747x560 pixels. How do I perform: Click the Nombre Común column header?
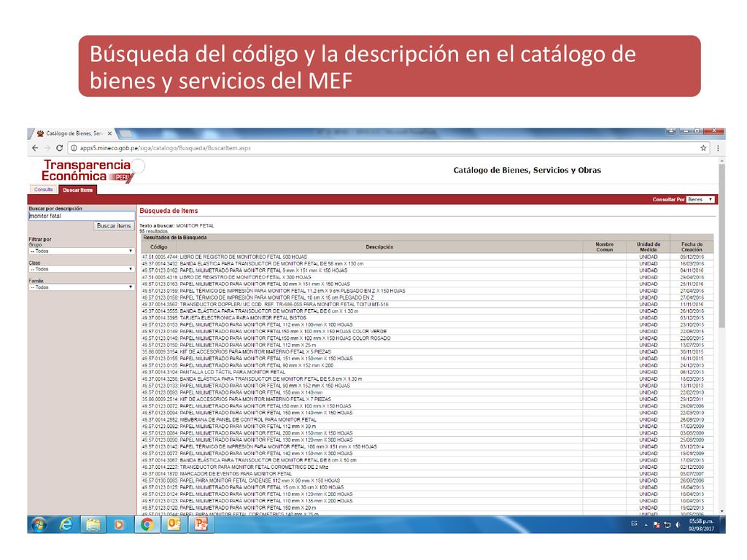[x=605, y=246]
